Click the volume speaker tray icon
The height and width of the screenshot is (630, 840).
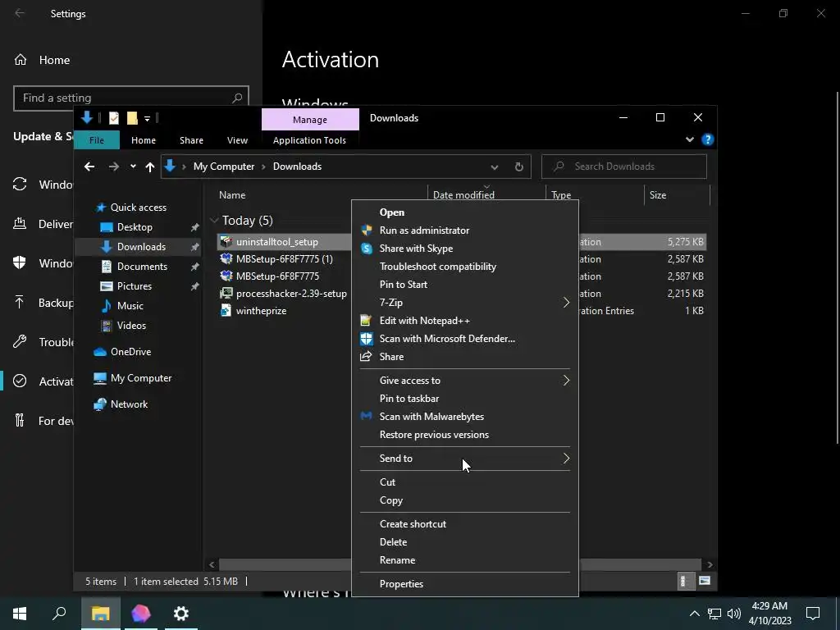[x=734, y=614]
